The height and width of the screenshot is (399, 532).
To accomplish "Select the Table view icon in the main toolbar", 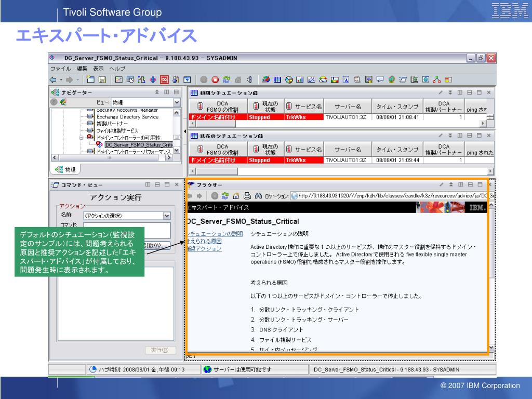I will (277, 79).
